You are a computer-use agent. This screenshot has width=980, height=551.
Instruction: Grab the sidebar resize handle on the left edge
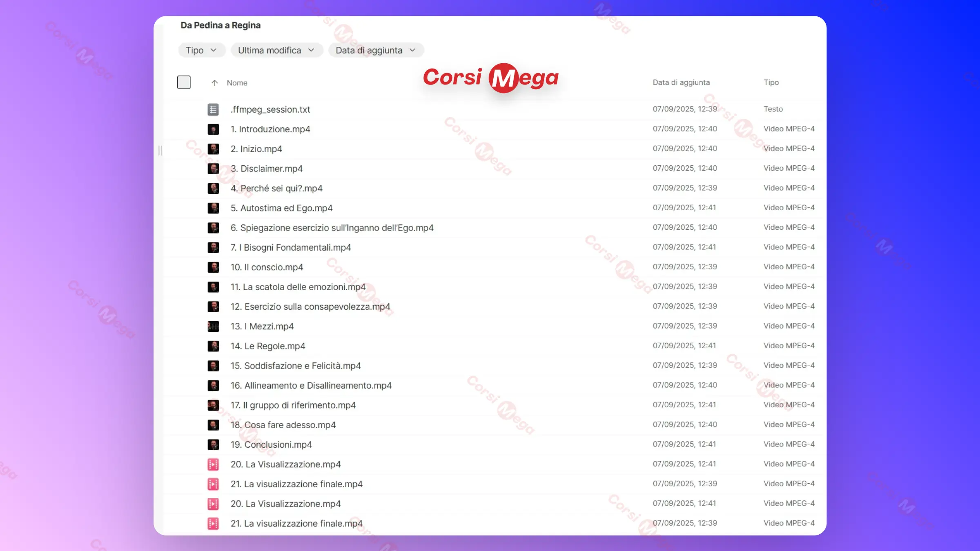160,151
